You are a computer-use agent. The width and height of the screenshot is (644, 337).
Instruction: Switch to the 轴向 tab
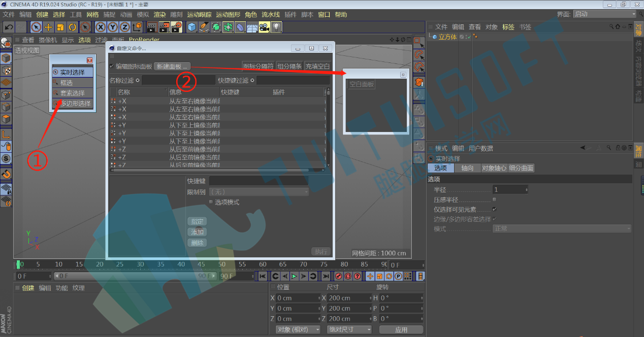(x=467, y=168)
